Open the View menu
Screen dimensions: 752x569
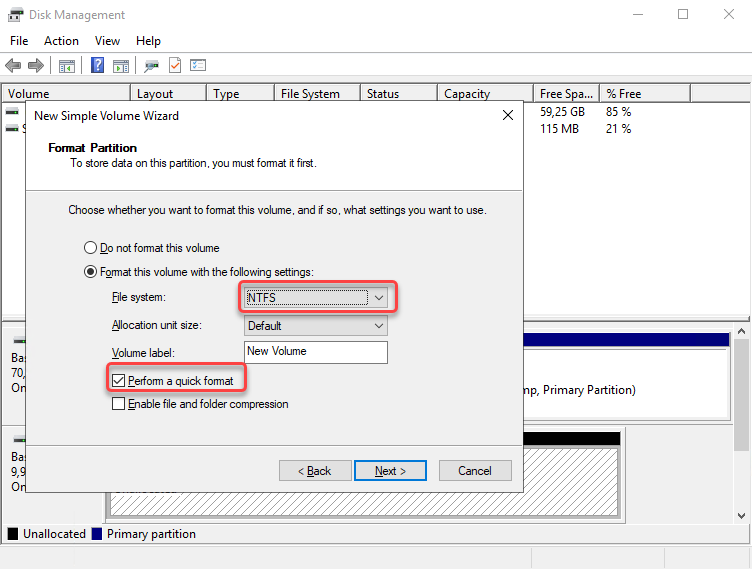(x=107, y=41)
